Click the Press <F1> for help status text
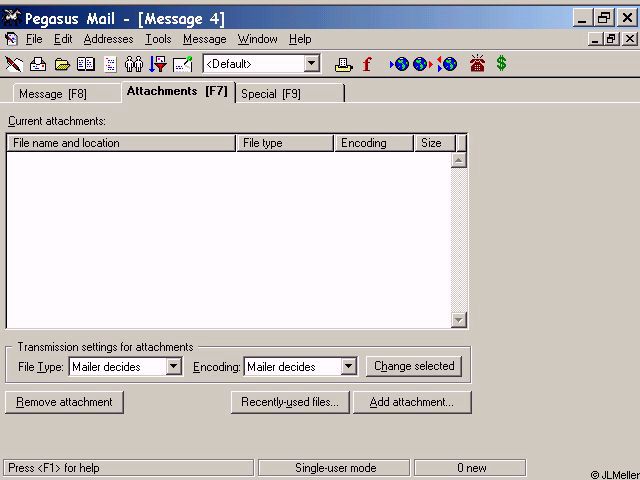This screenshot has height=480, width=640. click(54, 468)
